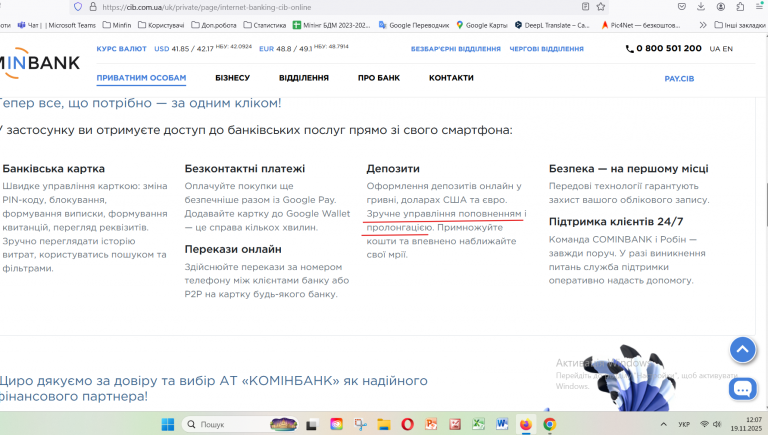
Task: Open Excel from the taskbar
Action: [x=478, y=424]
